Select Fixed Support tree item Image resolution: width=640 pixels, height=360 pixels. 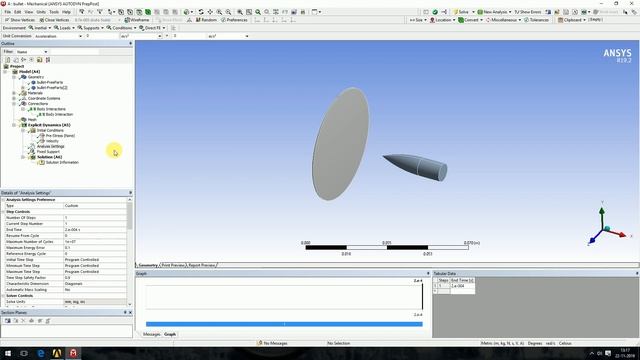[x=48, y=151]
